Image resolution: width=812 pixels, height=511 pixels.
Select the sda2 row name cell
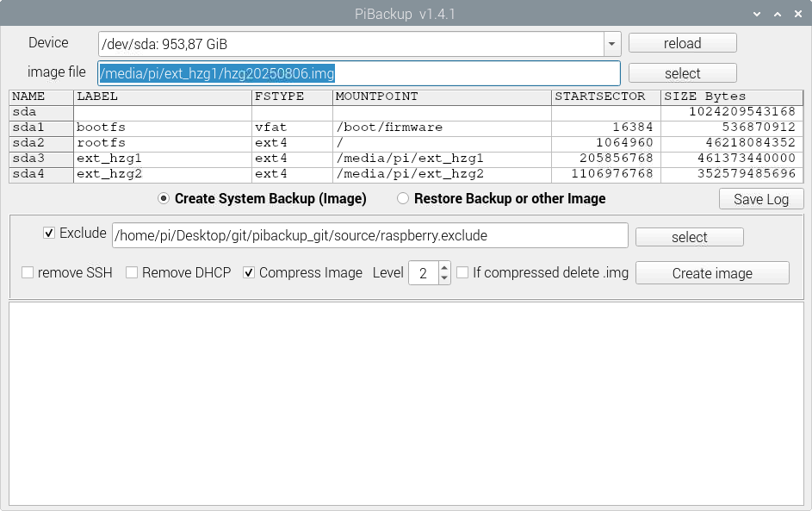[41, 144]
